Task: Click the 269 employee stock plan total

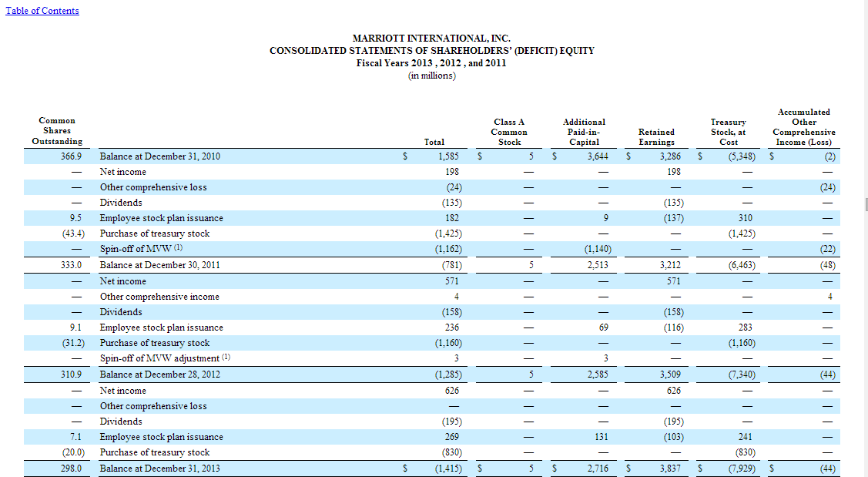Action: point(452,437)
